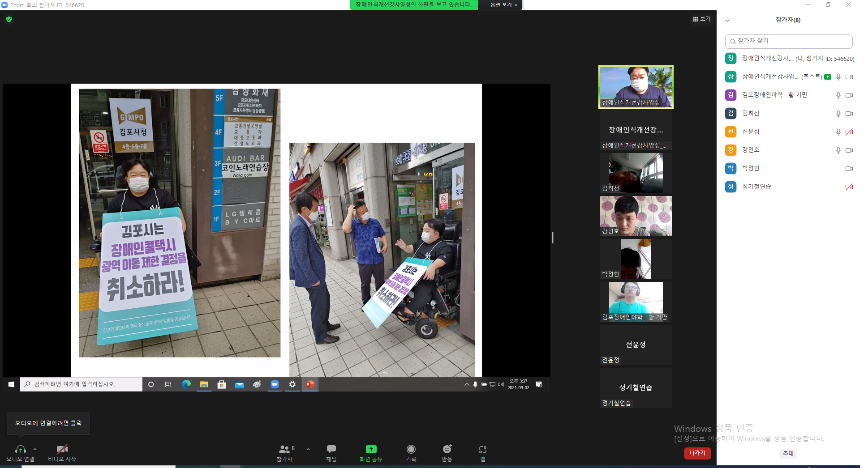Toggle 전윤정's crossed-out video icon
This screenshot has height=468, width=868.
click(x=849, y=132)
